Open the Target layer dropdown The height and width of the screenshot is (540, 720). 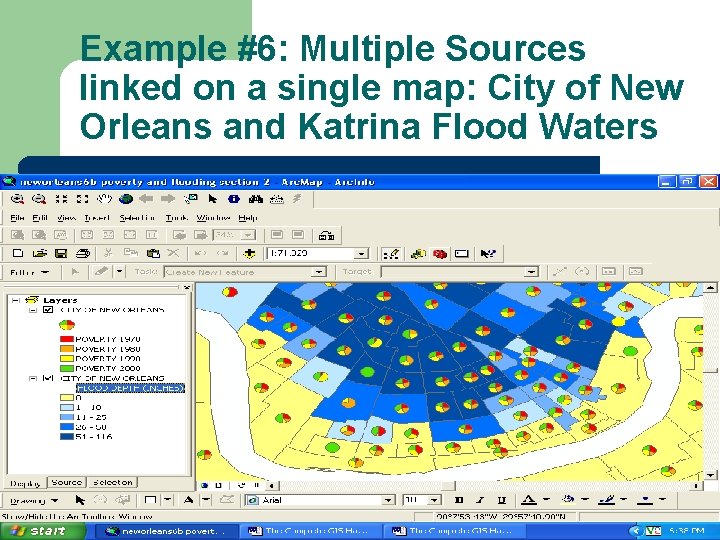(x=531, y=272)
